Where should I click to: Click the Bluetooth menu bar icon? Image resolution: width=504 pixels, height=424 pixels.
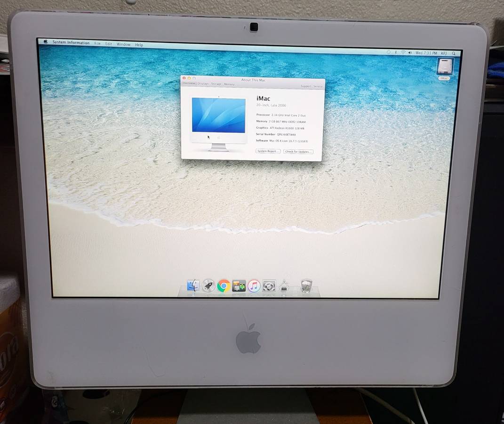[x=396, y=52]
